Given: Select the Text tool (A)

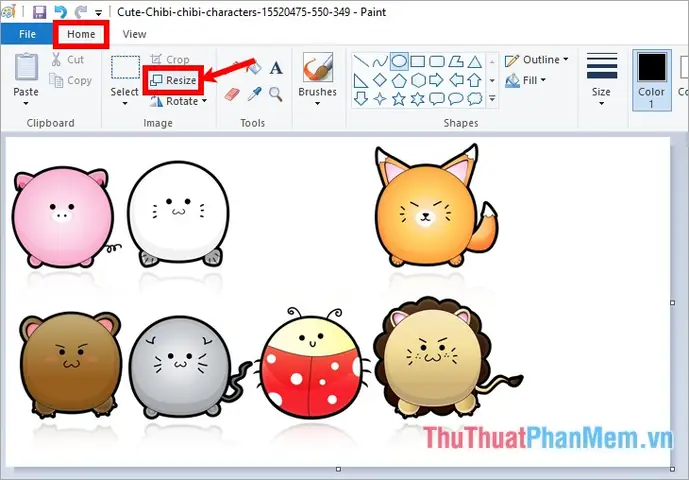Looking at the screenshot, I should [x=276, y=68].
